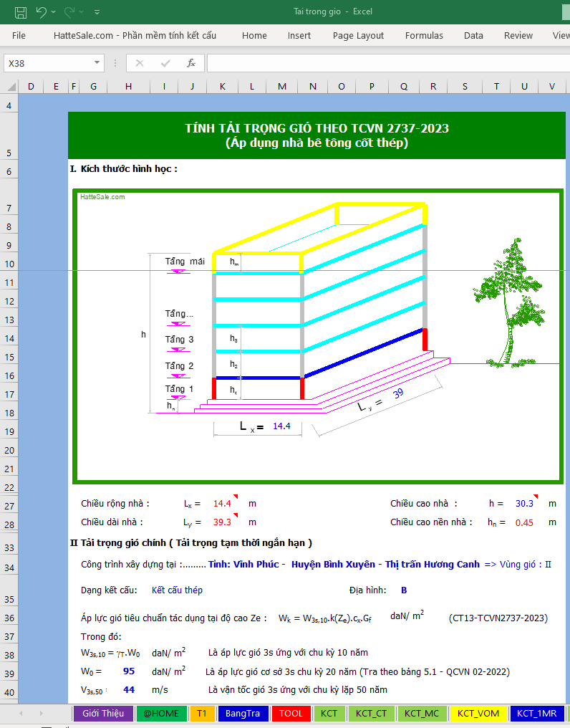Screen dimensions: 570x728
Task: Open the KCT_1MR sheet tab
Action: coord(536,713)
